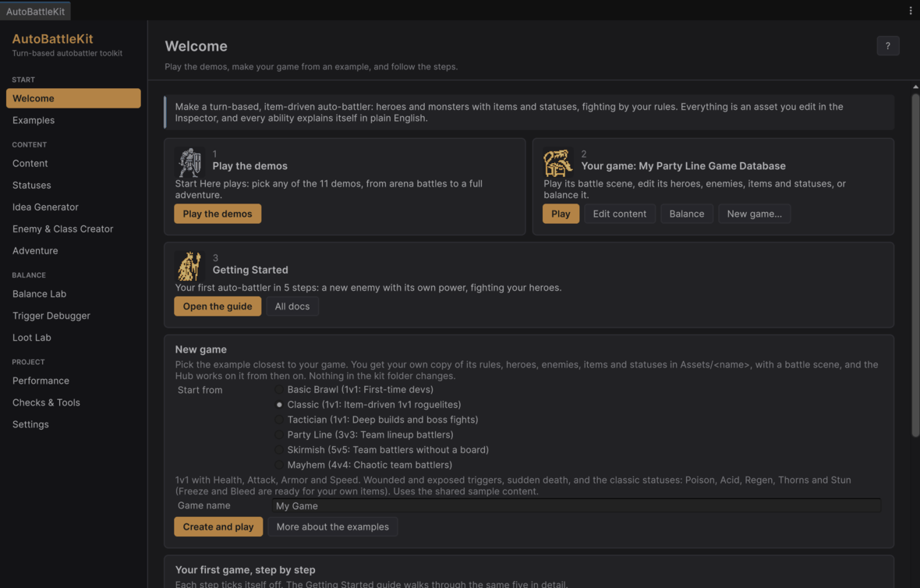Click the knight icon beside Play the demos
This screenshot has height=588, width=920.
coord(189,162)
